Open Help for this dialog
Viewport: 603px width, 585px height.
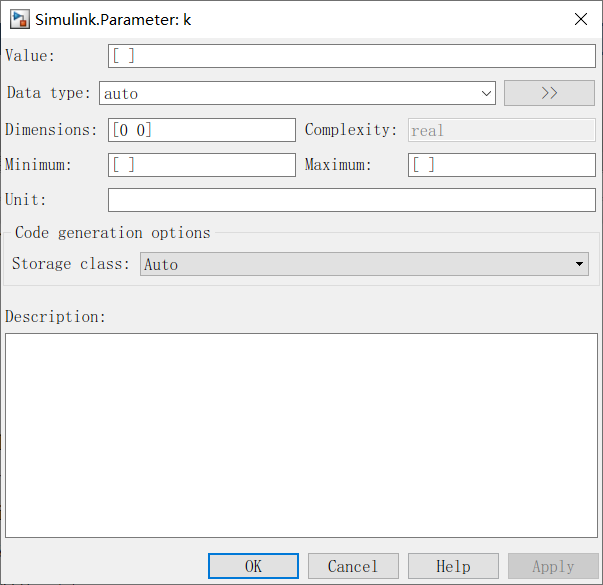pyautogui.click(x=453, y=566)
